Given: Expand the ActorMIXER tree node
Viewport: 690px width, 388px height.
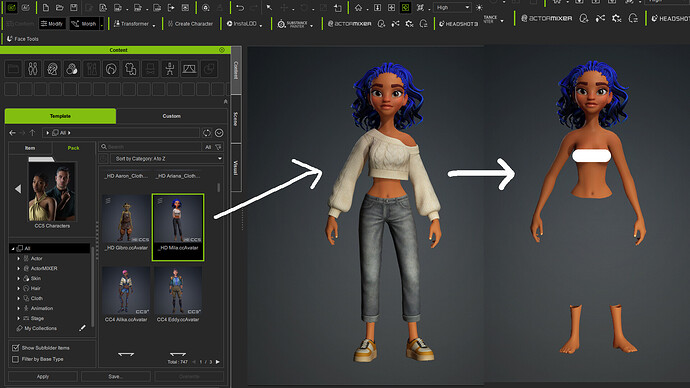Looking at the screenshot, I should 18,268.
